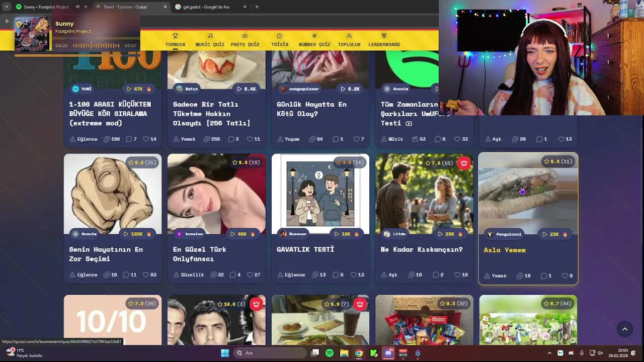Viewport: 644px width, 362px height.
Task: Open the Windows Start menu
Action: coord(225,353)
